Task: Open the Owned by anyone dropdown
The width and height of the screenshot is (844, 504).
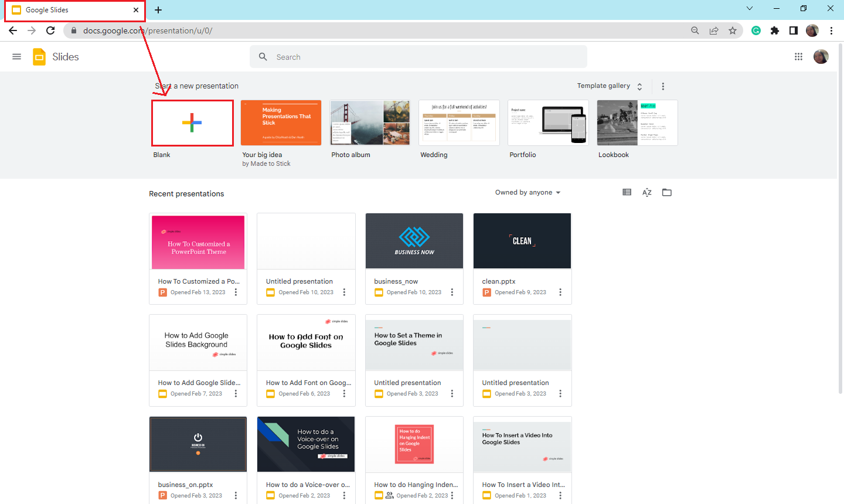Action: [527, 192]
